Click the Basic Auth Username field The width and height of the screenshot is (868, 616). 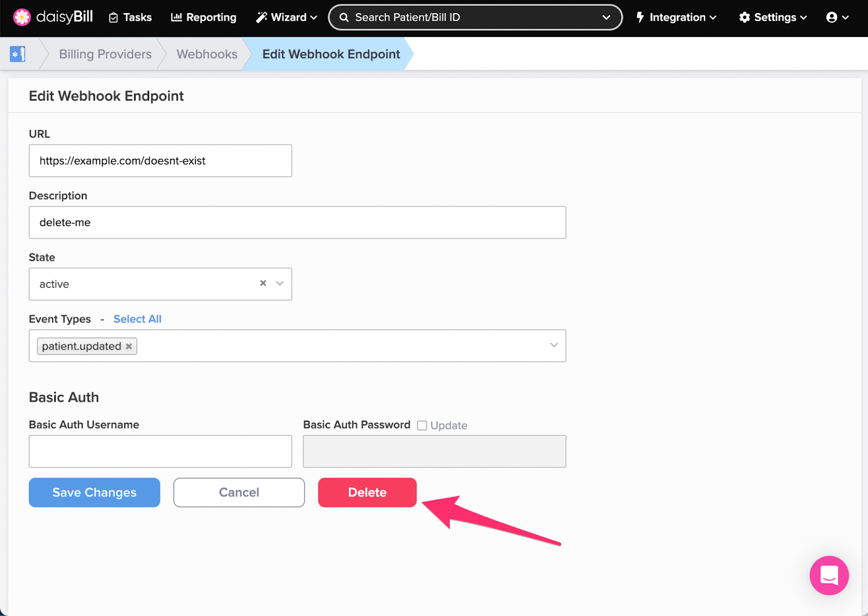tap(160, 452)
